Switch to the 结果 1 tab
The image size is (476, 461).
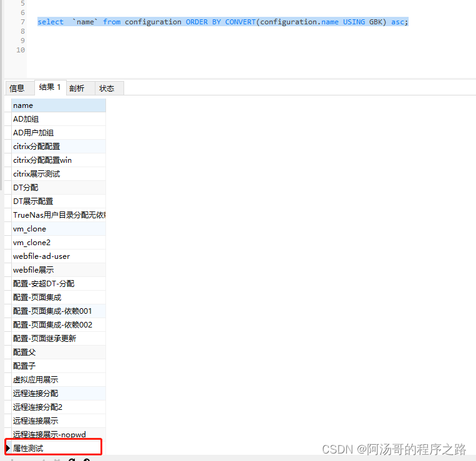[x=50, y=87]
